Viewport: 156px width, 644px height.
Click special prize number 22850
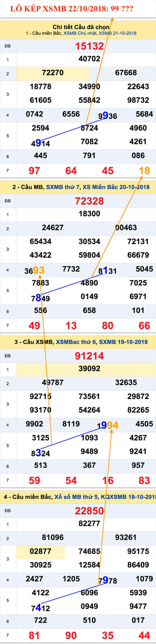click(89, 511)
